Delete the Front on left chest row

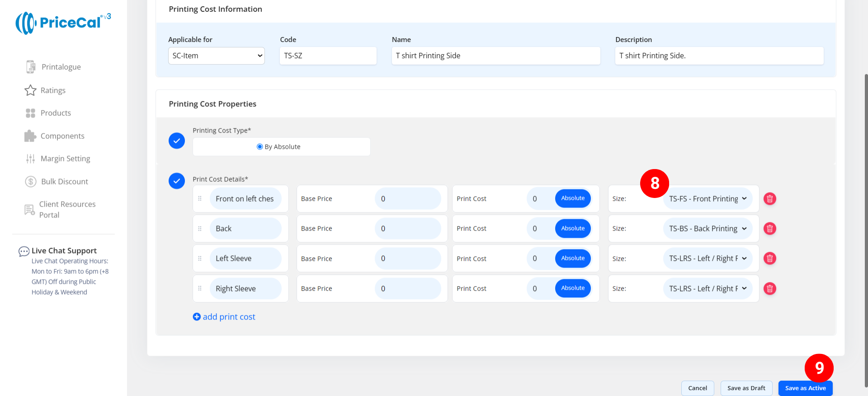(x=769, y=199)
